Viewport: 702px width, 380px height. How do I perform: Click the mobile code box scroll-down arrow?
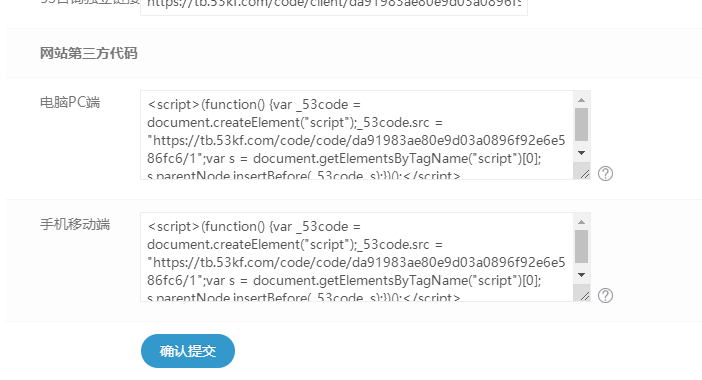click(x=582, y=275)
